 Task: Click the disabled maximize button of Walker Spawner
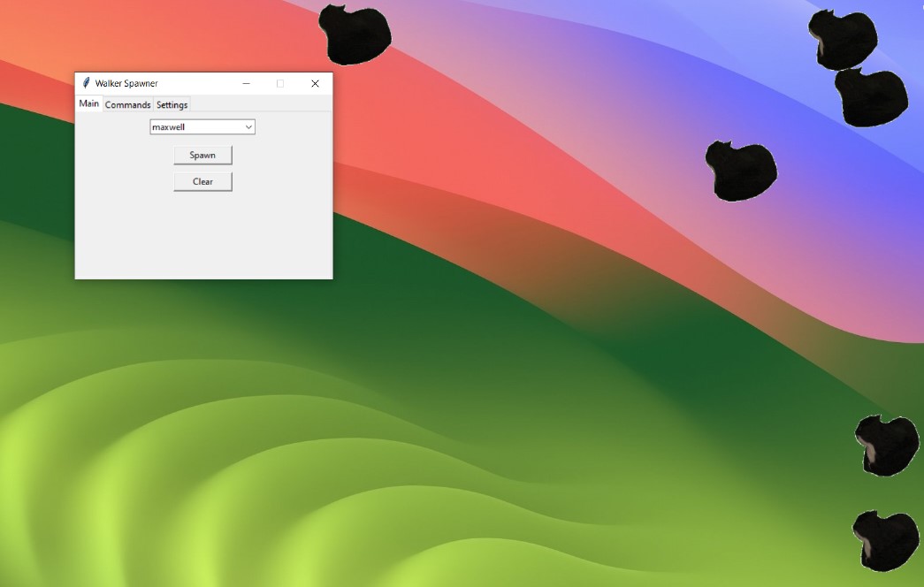280,84
